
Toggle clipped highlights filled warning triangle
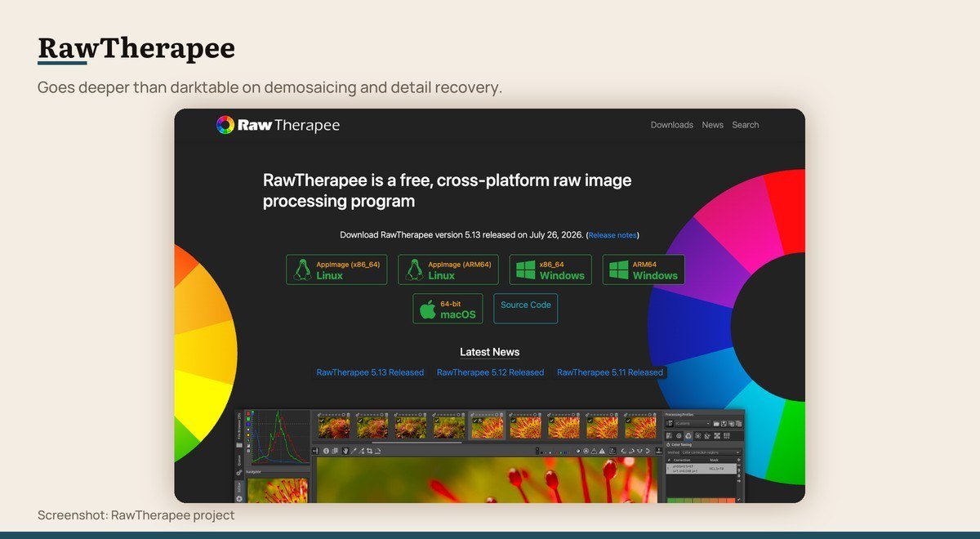602,451
